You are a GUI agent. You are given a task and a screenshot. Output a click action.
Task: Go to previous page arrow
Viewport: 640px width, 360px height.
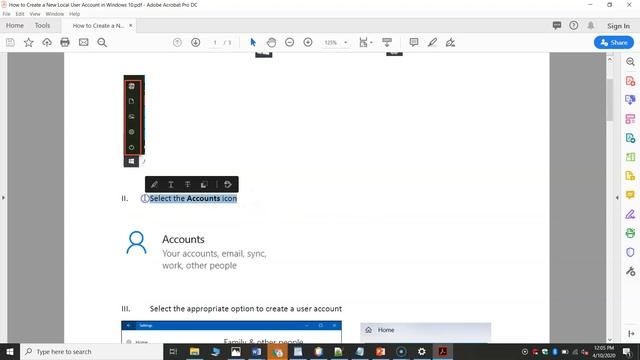[177, 42]
